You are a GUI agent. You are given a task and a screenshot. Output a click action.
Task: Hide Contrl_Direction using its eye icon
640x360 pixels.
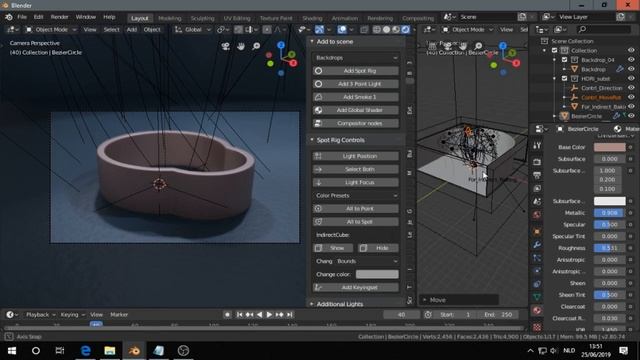631,88
